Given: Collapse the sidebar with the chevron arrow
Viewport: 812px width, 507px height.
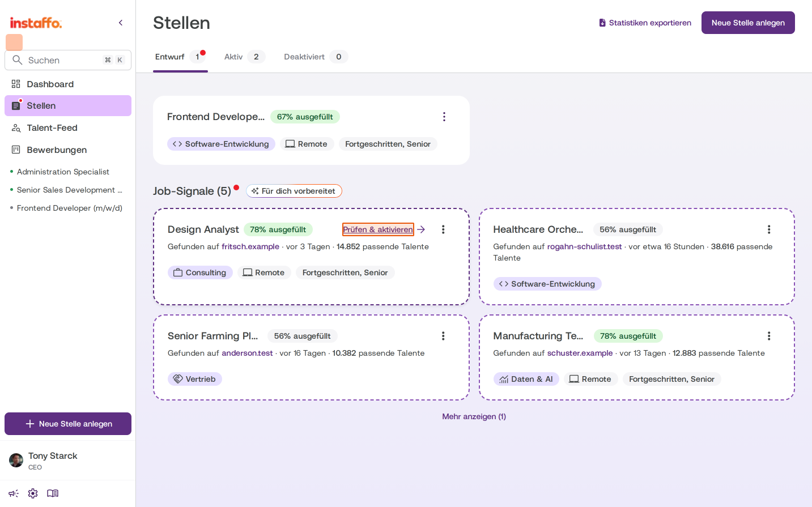Looking at the screenshot, I should tap(121, 23).
